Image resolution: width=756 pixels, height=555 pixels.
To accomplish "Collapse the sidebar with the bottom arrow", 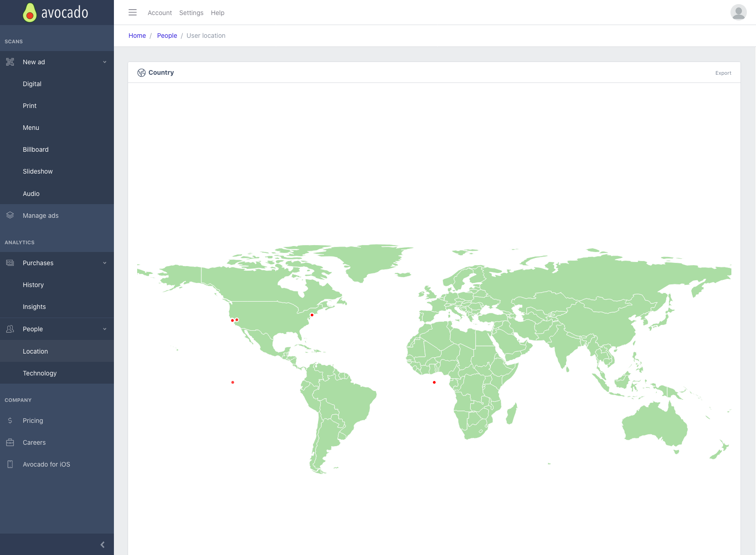I will (103, 545).
